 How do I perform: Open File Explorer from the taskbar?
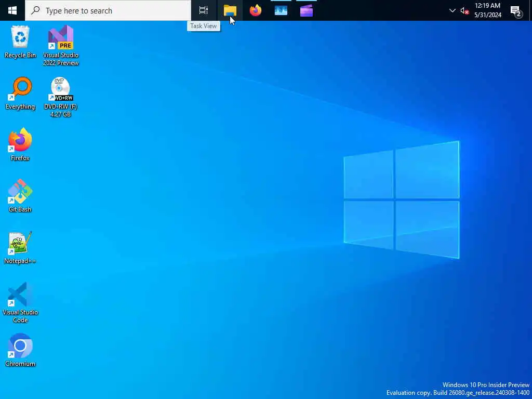[x=230, y=10]
